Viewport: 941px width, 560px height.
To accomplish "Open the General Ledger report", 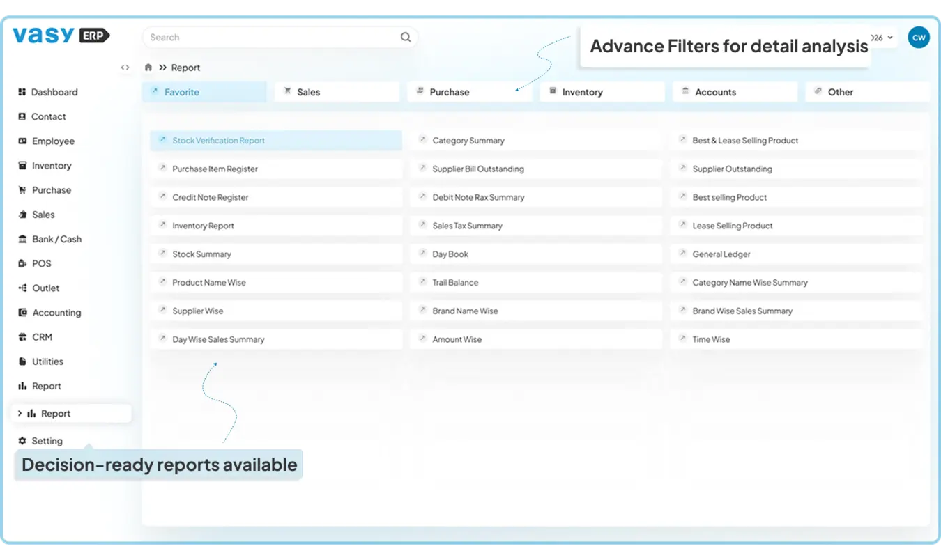I will 721,254.
